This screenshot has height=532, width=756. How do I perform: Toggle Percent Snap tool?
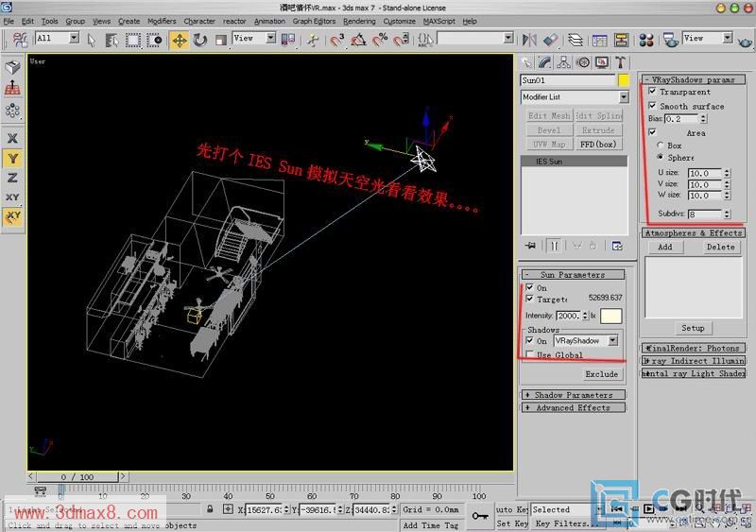point(380,40)
